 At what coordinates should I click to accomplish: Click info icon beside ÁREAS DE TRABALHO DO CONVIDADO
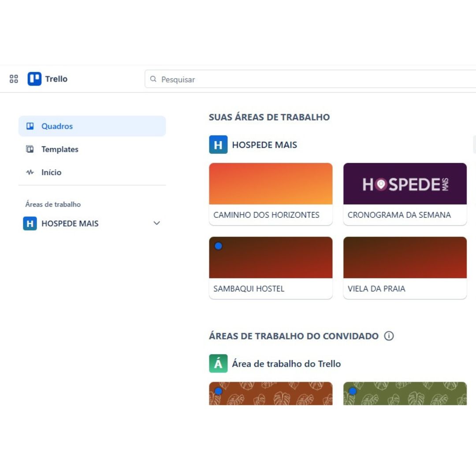(389, 336)
